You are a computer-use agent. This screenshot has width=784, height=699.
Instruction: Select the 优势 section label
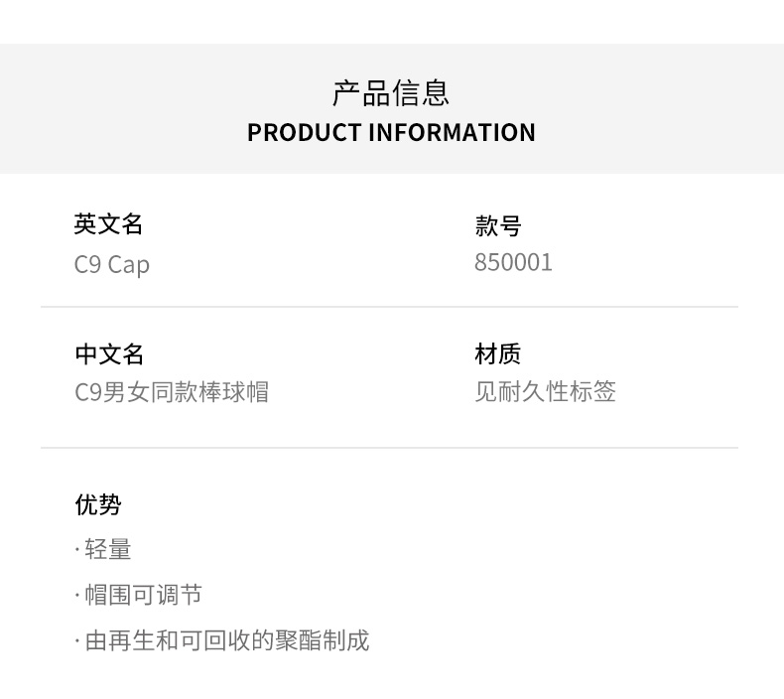98,504
